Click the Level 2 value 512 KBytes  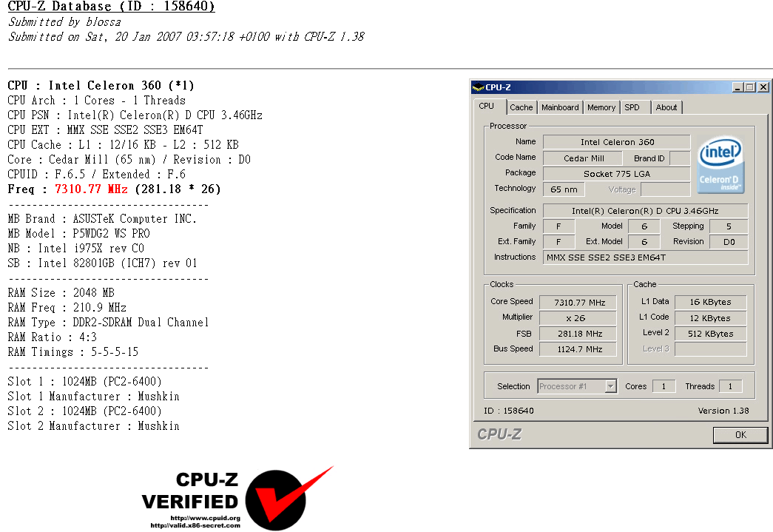pyautogui.click(x=710, y=334)
